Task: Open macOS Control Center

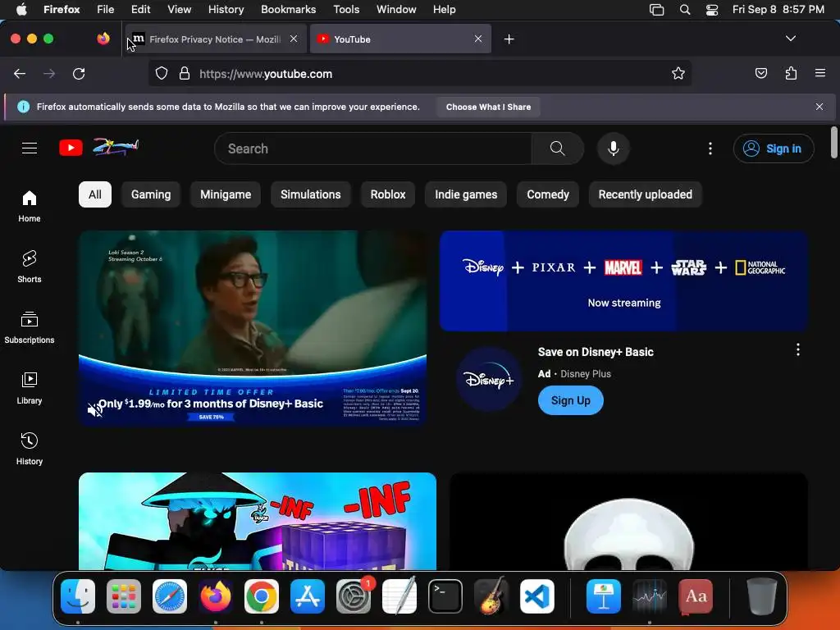Action: [x=712, y=10]
